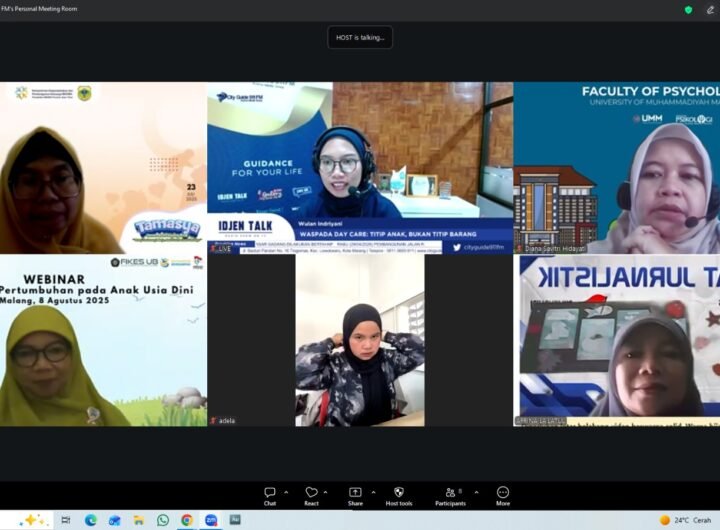
Task: Click the More options icon
Action: (502, 495)
